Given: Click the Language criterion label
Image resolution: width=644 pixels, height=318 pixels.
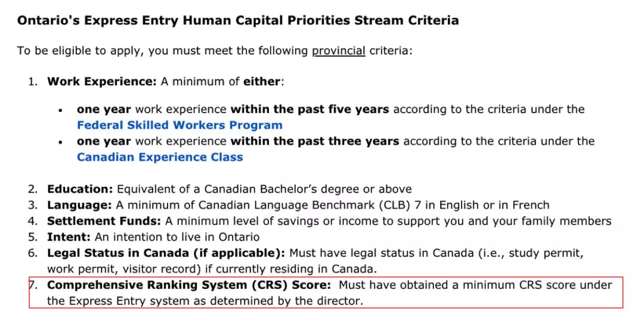Looking at the screenshot, I should pyautogui.click(x=80, y=205).
